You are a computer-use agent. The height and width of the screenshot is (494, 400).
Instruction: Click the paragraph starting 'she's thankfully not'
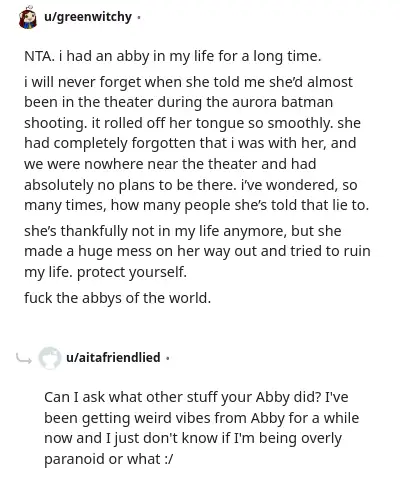[197, 252]
